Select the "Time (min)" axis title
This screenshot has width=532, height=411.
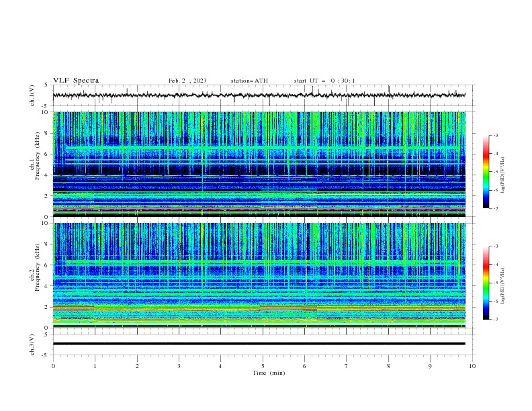[x=269, y=373]
